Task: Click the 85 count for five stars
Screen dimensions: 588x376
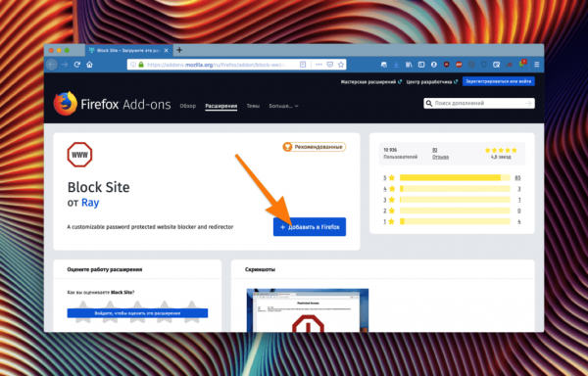Action: pos(517,177)
